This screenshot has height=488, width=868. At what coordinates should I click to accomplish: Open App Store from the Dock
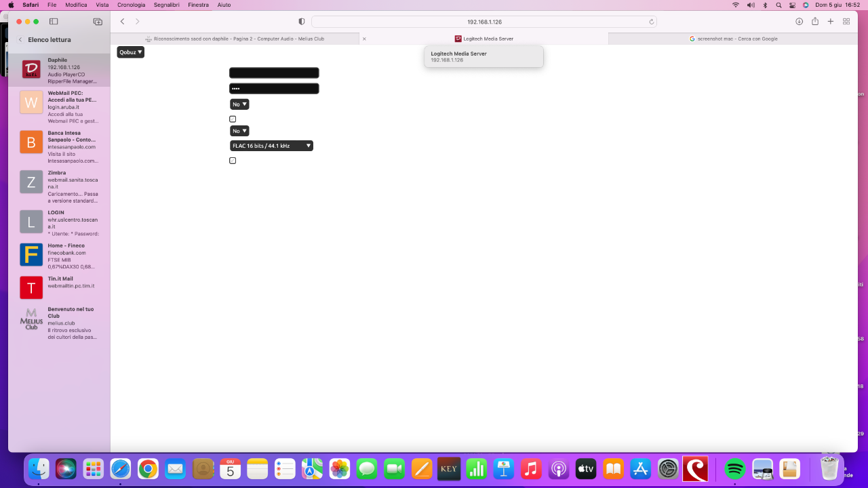[641, 468]
